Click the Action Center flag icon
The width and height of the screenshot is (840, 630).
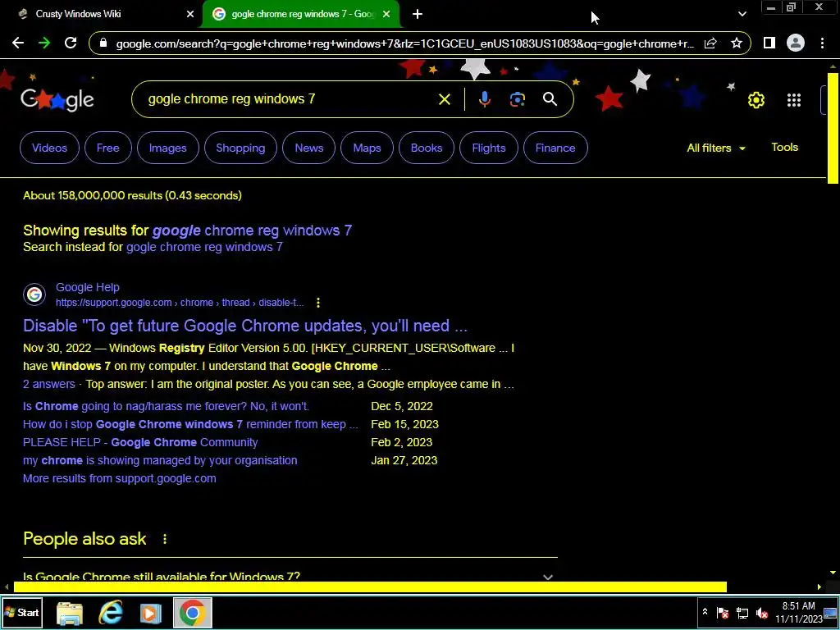722,612
